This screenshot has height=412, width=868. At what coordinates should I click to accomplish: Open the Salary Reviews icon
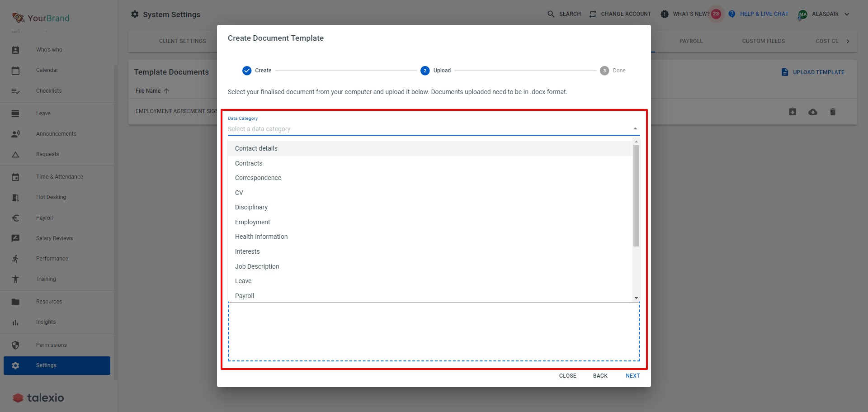pos(15,238)
